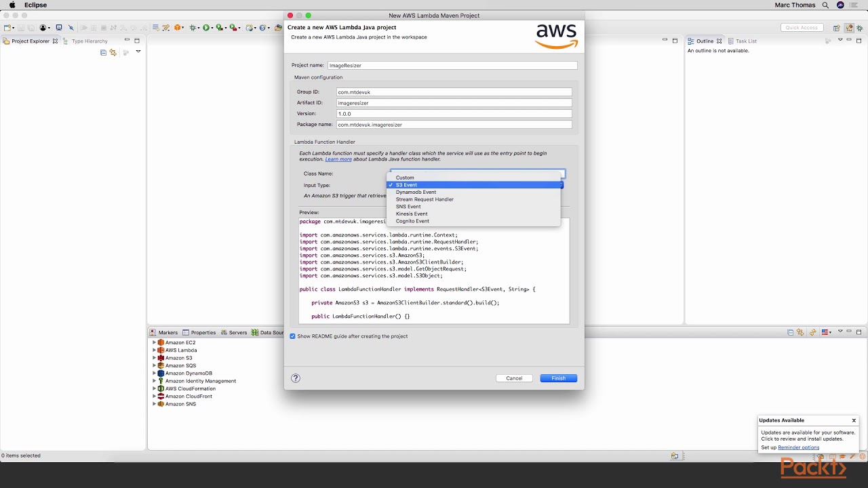Select Dynamodb Event input type
Image resolution: width=868 pixels, height=488 pixels.
473,192
